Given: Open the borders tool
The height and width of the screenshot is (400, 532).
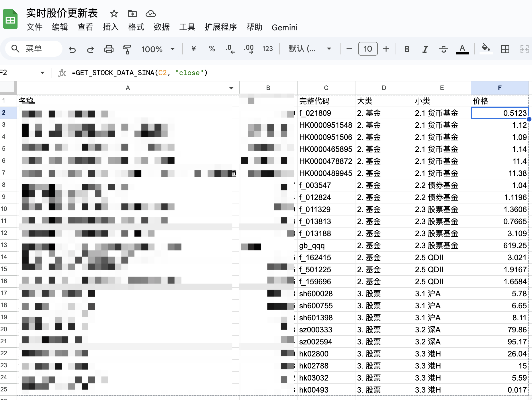Looking at the screenshot, I should tap(505, 49).
